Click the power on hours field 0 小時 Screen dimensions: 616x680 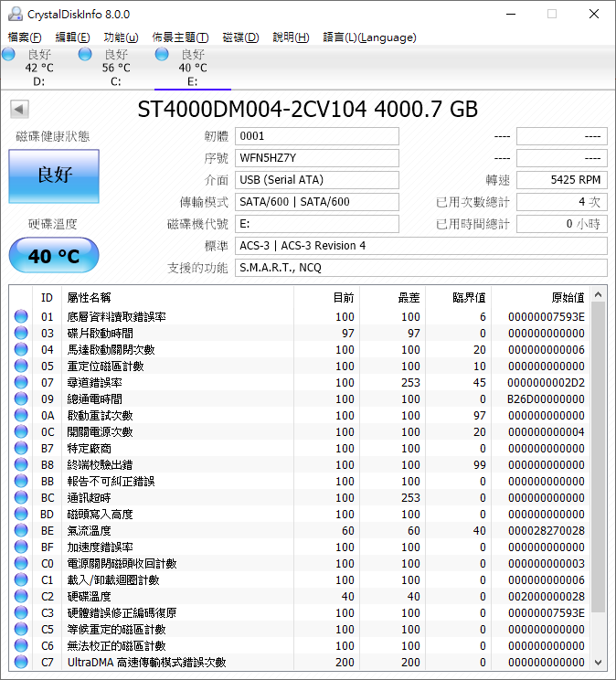[x=562, y=224]
